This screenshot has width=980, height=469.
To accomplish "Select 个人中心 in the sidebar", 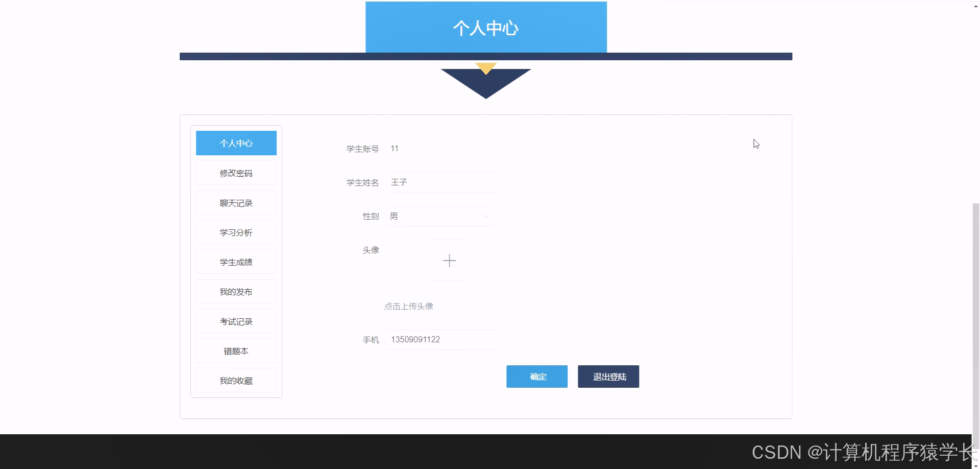I will point(236,143).
